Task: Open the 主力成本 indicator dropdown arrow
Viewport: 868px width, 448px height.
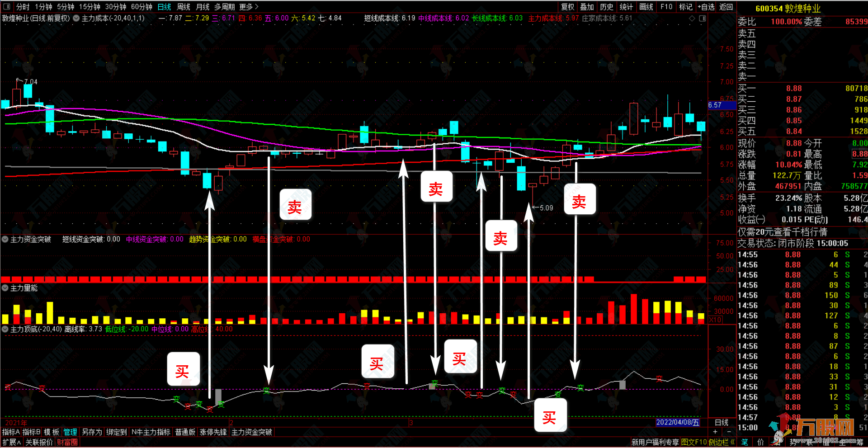Action: click(x=76, y=19)
